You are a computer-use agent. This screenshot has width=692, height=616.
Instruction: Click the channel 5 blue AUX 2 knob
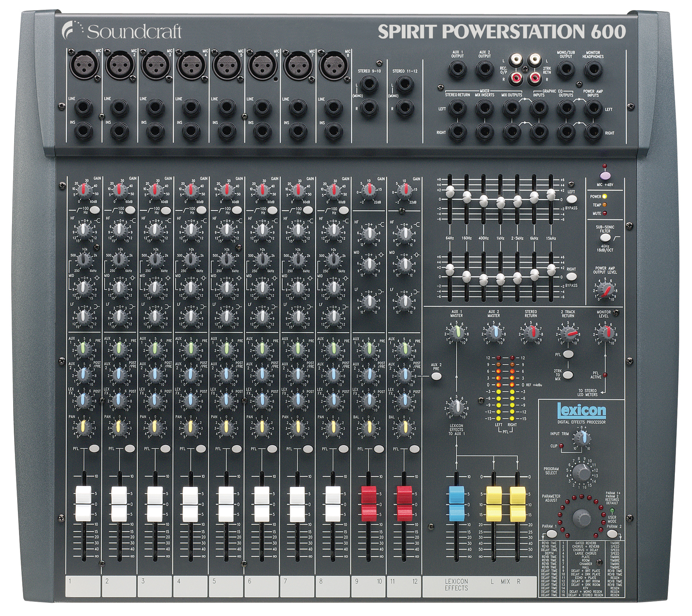pyautogui.click(x=226, y=374)
